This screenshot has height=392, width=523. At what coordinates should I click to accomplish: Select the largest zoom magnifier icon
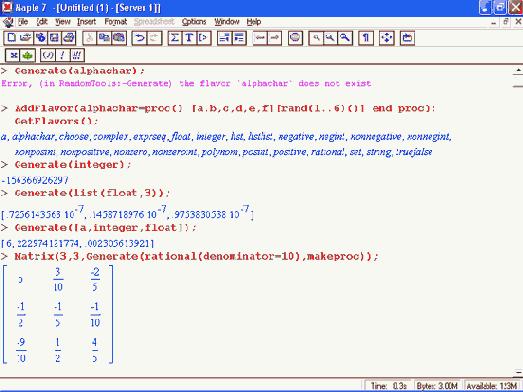(346, 38)
